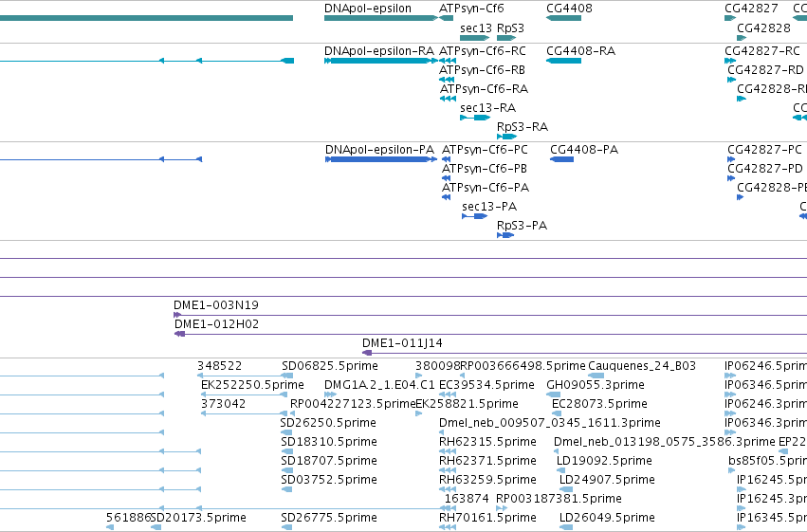
Task: Select the SD20173.5prime EST label
Action: (198, 518)
